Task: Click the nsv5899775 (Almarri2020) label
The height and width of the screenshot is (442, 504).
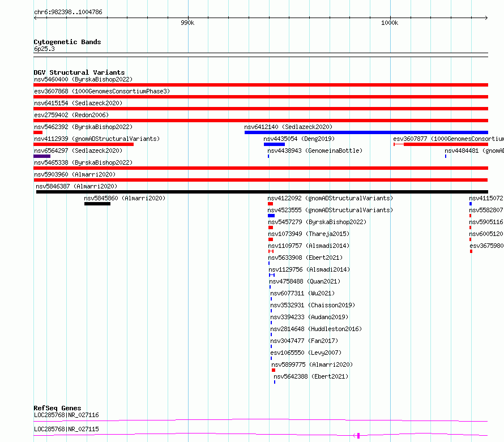Action: [312, 364]
